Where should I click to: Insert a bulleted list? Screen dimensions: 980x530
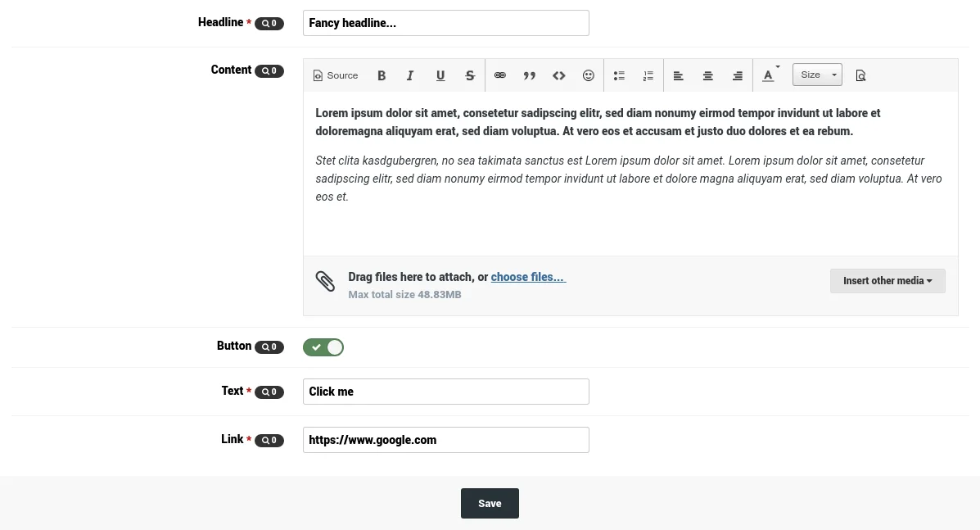coord(620,75)
